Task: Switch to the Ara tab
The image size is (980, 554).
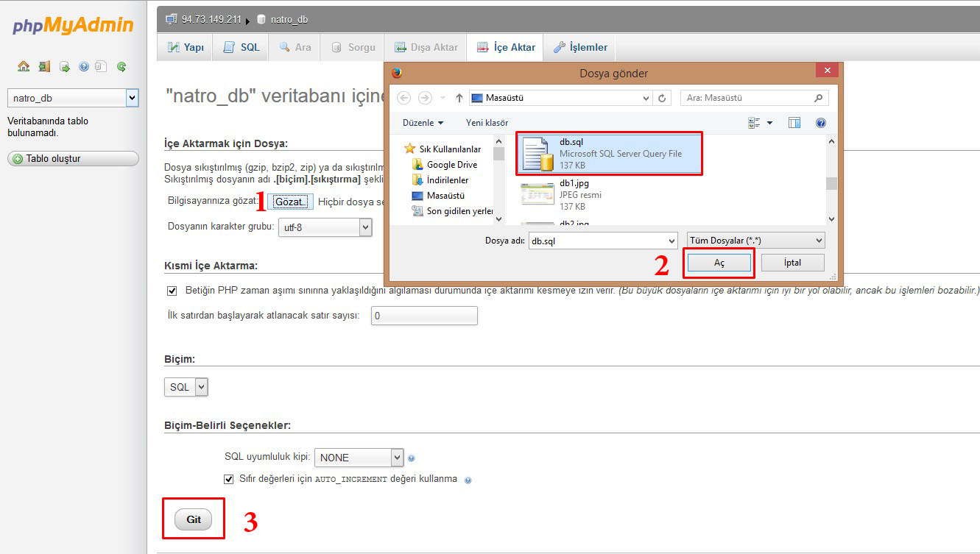Action: (295, 47)
